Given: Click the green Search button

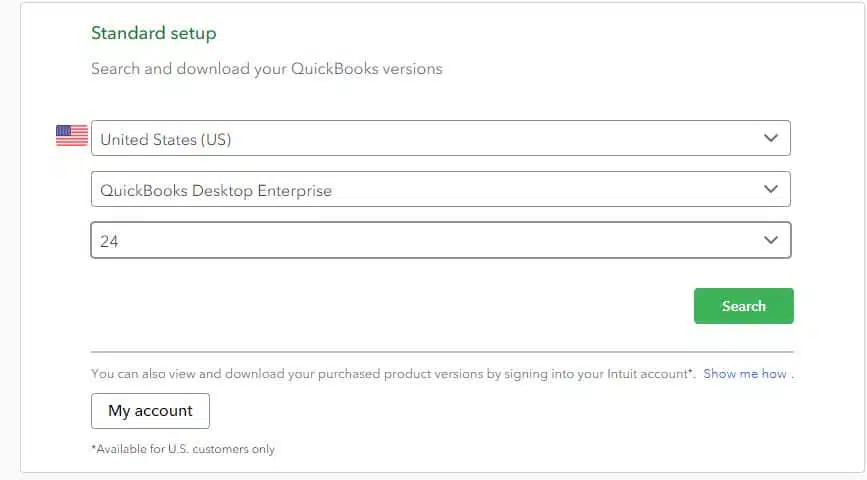Looking at the screenshot, I should [x=744, y=306].
